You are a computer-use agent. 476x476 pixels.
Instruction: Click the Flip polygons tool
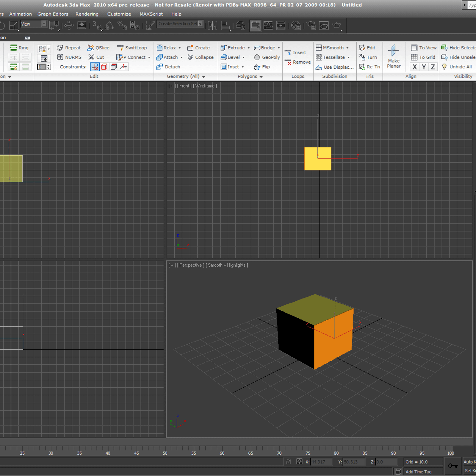(x=262, y=67)
